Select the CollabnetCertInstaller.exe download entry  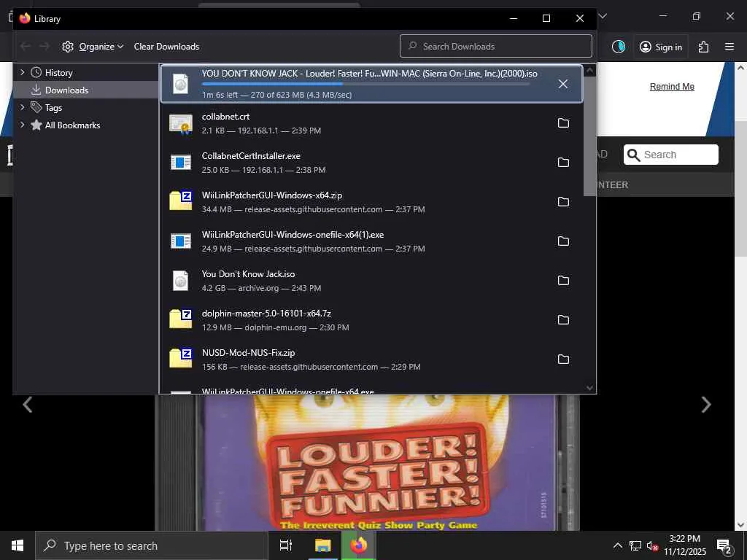pos(371,163)
